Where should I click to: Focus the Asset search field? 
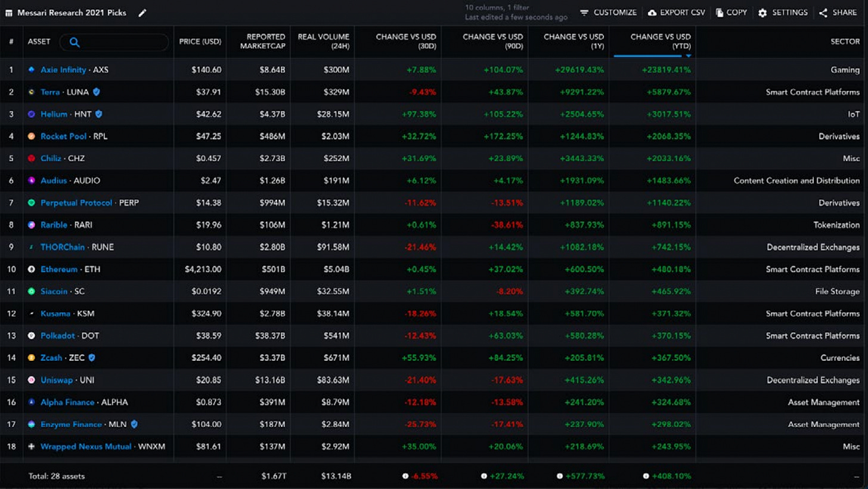114,42
